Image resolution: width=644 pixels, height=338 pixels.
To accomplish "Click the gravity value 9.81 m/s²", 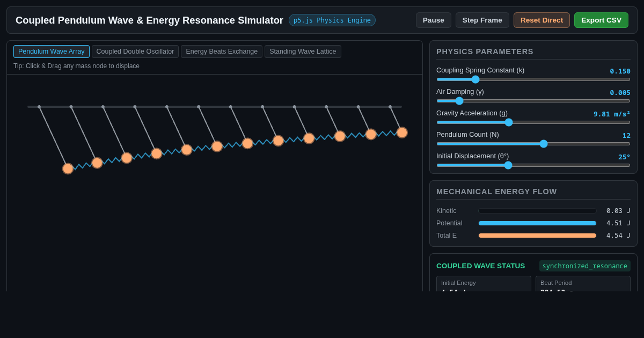I will tap(612, 114).
